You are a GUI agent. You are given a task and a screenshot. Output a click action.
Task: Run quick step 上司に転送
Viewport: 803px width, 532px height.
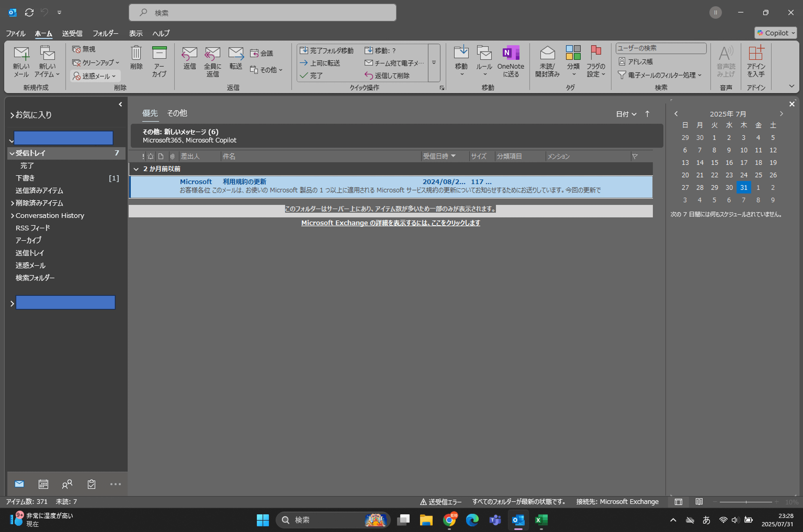(x=320, y=63)
